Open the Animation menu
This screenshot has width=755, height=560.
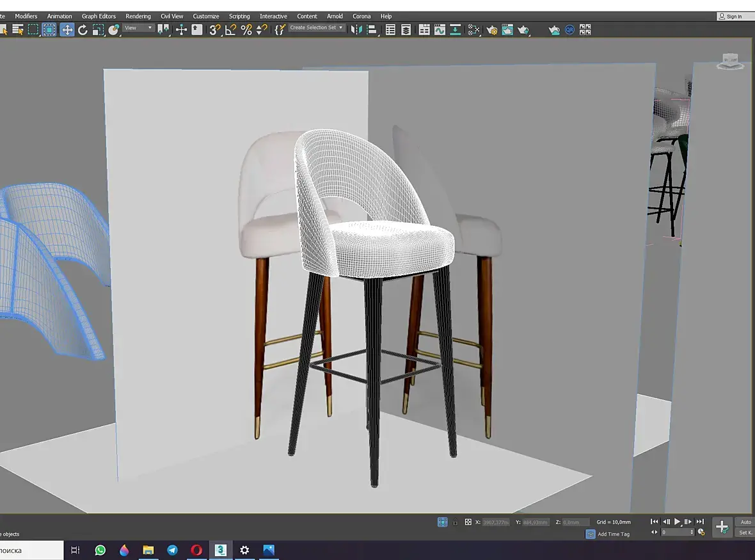60,16
